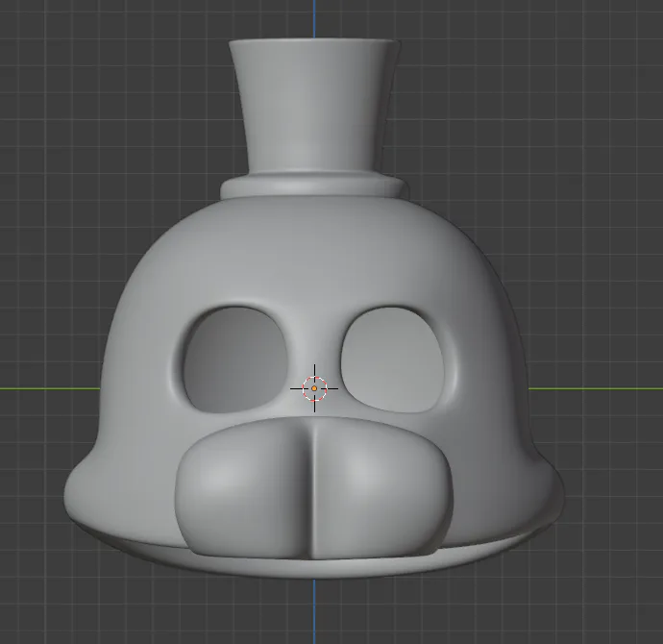
Task: Click the lighter shaded eye socket hole
Action: point(392,359)
